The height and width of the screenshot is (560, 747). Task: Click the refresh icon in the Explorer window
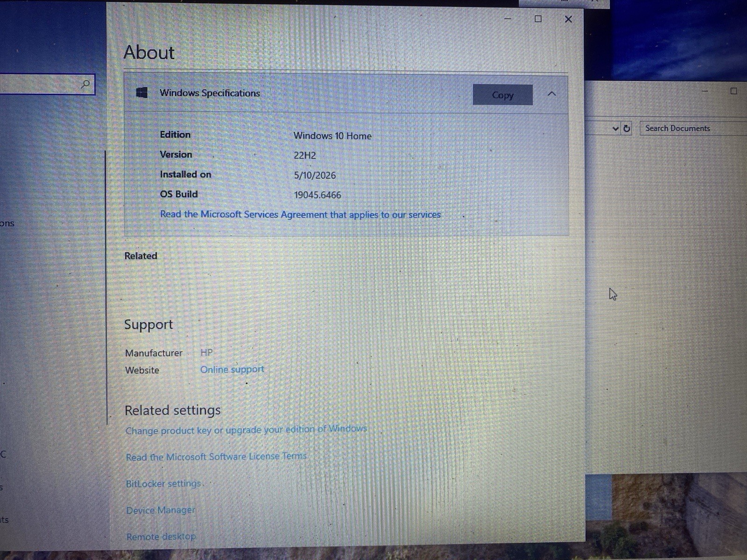tap(627, 128)
